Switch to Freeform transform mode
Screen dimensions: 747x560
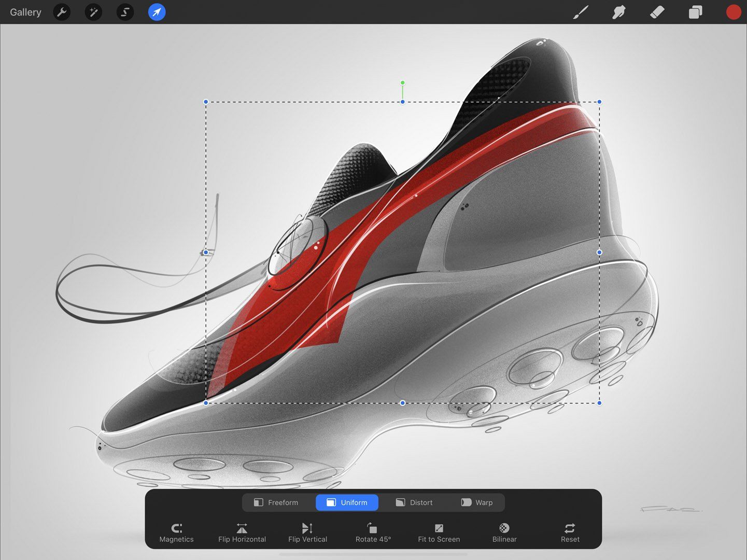coord(276,502)
